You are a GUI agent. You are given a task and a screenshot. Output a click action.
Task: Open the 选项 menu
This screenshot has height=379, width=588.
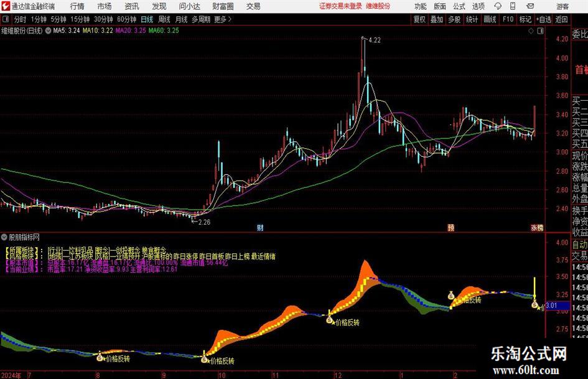pyautogui.click(x=478, y=6)
